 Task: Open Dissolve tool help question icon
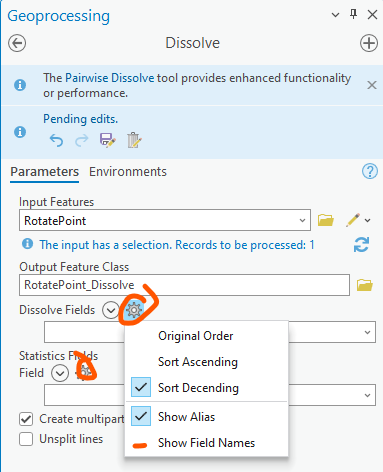(x=370, y=171)
